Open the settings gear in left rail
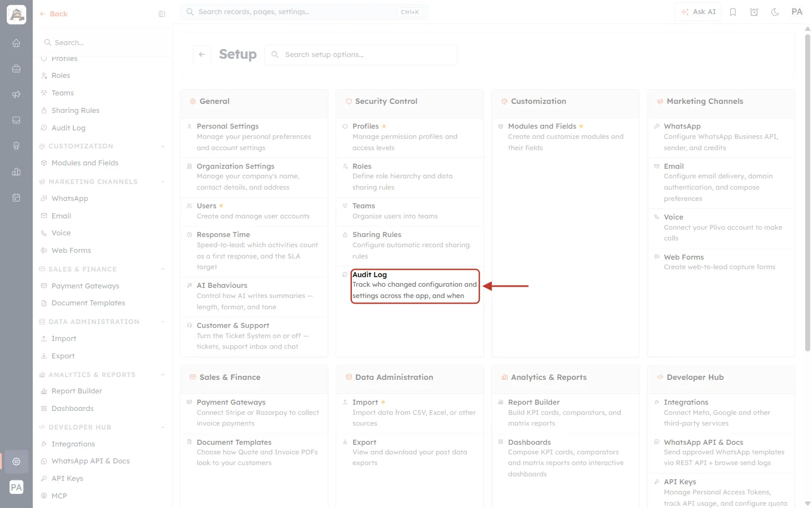The height and width of the screenshot is (508, 812). (16, 461)
